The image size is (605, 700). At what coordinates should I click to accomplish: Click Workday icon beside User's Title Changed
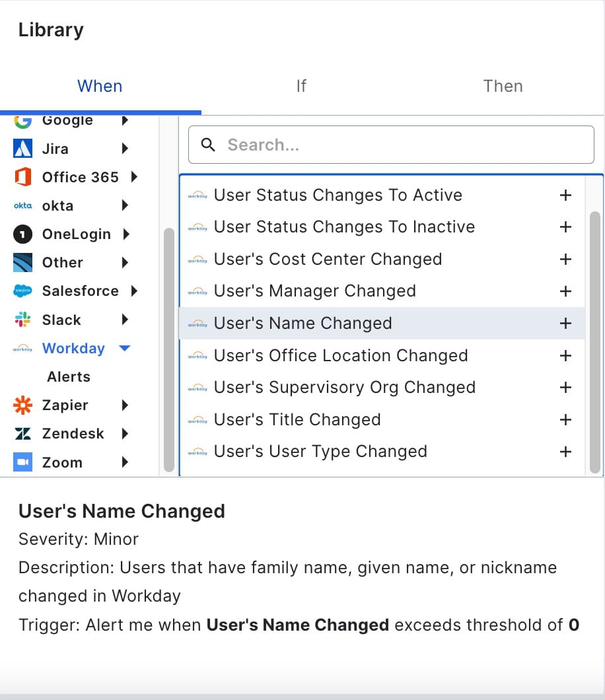click(197, 419)
